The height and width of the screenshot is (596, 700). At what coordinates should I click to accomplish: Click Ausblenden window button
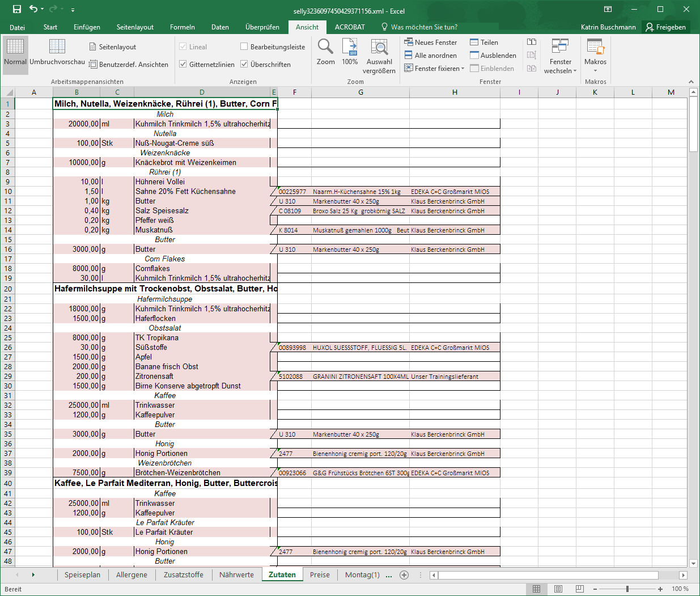pos(493,55)
